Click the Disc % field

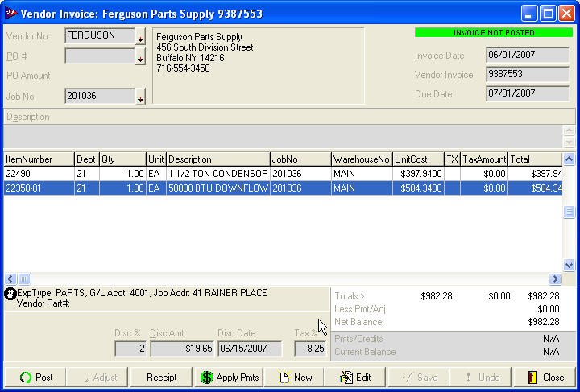pos(130,349)
